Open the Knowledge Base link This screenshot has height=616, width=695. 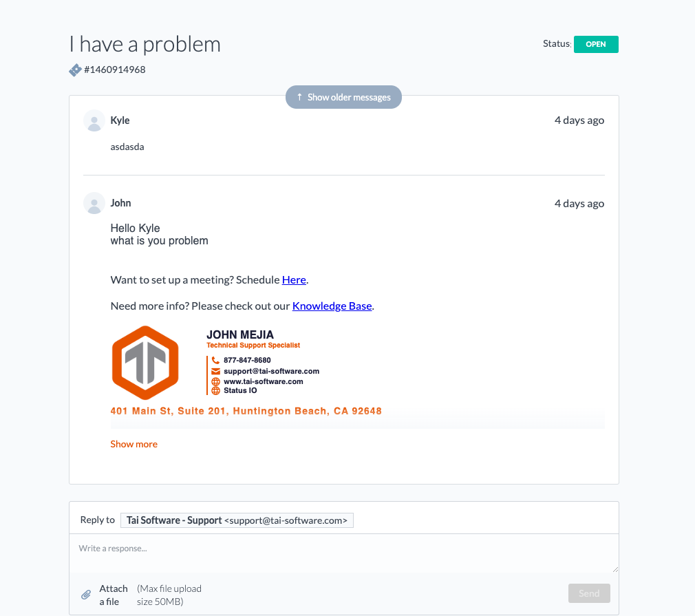pos(332,306)
